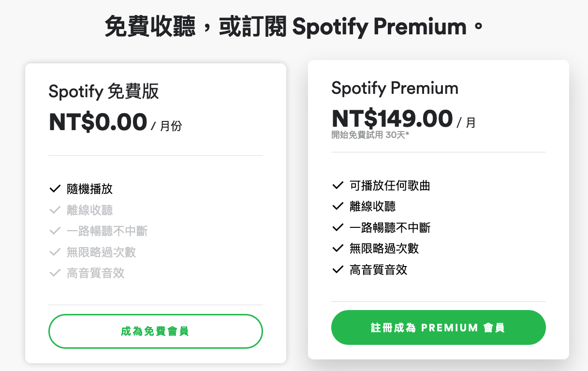The height and width of the screenshot is (371, 588).
Task: Click the checkmark beside 隨機播放
Action: point(55,189)
